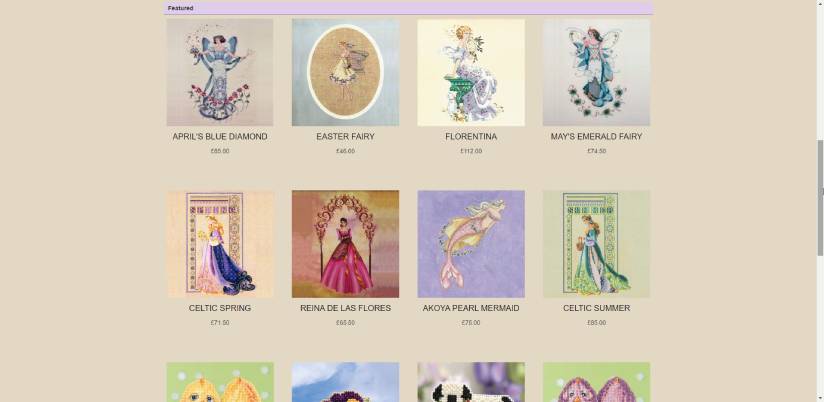Viewport: 824px width, 402px height.
Task: Open MAY'S EMERALD FAIRY title link
Action: click(x=596, y=137)
